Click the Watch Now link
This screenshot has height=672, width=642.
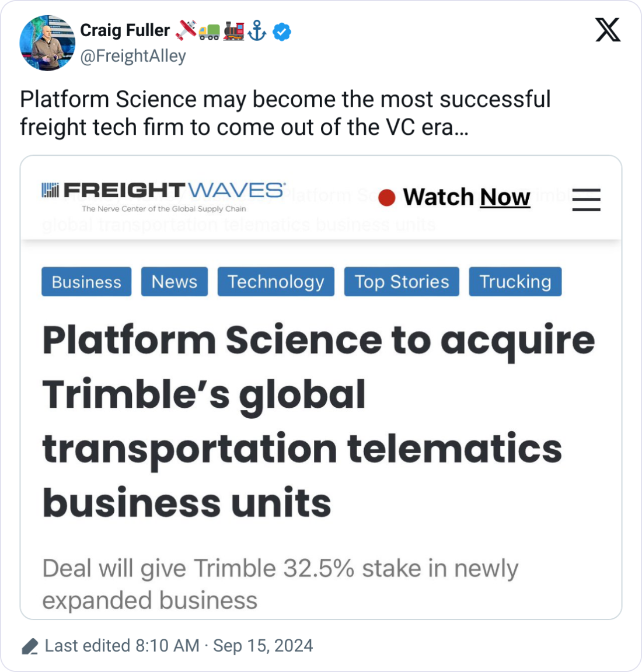(466, 197)
